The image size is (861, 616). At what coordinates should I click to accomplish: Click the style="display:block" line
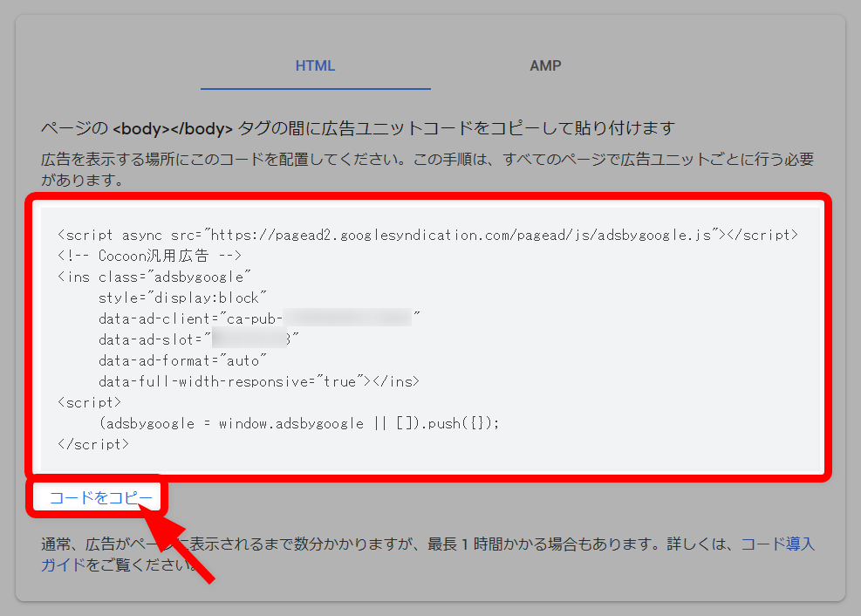point(182,298)
